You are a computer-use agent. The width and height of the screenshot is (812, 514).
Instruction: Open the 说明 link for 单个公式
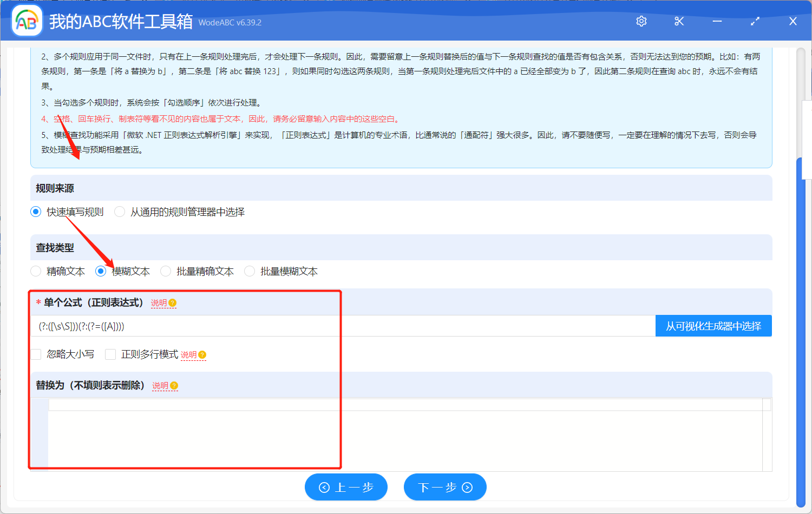pyautogui.click(x=160, y=303)
